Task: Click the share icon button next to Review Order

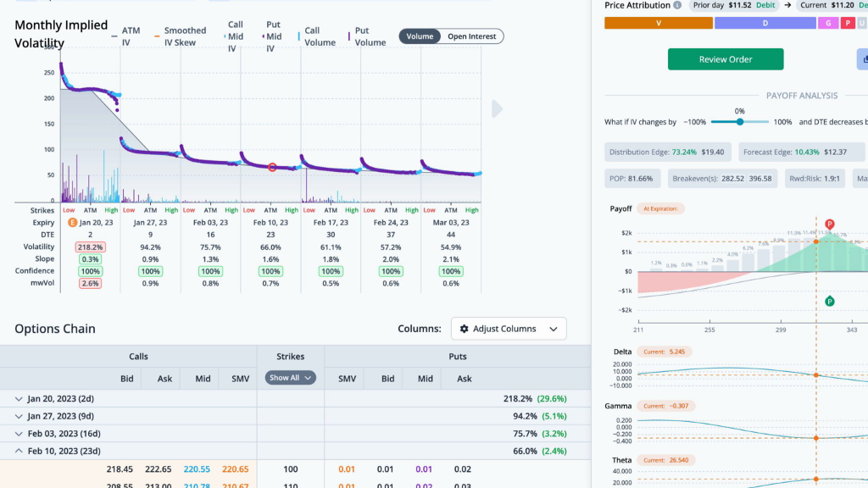Action: pyautogui.click(x=863, y=59)
